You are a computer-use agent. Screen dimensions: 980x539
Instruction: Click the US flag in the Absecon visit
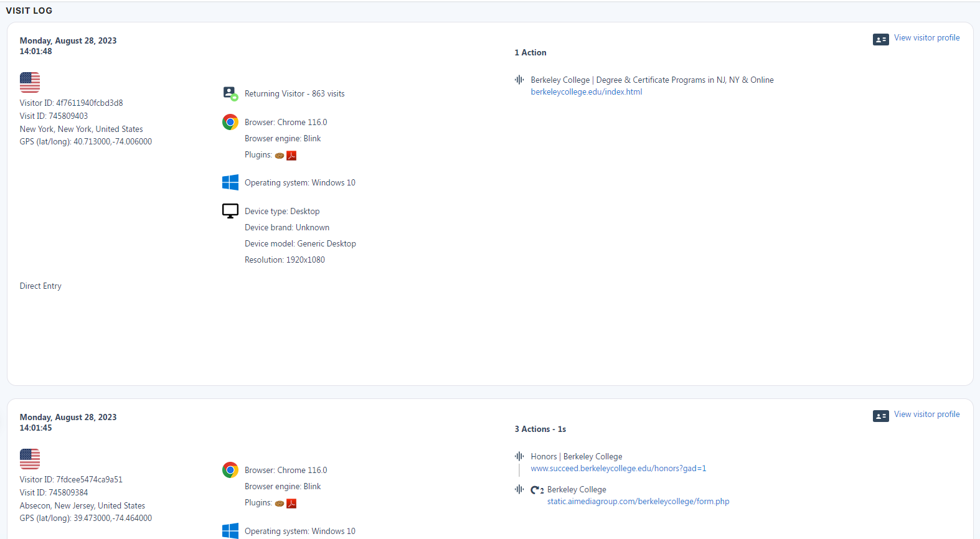point(30,459)
